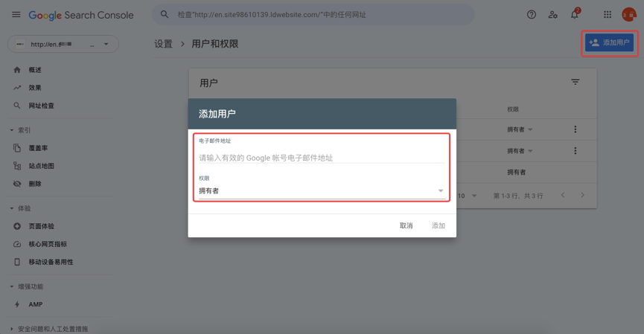The width and height of the screenshot is (644, 334).
Task: Click the 移动设备易用性 phone icon
Action: tap(17, 262)
